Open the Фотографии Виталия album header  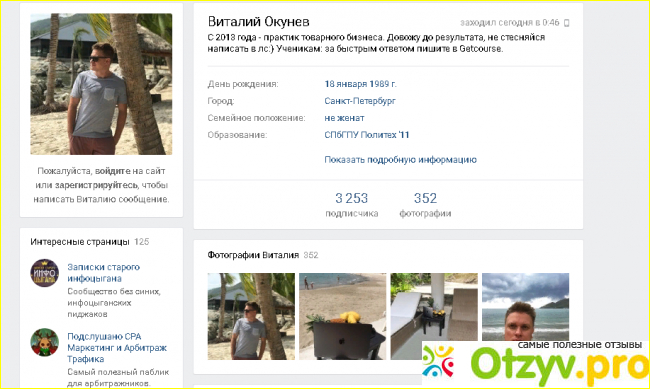[x=253, y=255]
